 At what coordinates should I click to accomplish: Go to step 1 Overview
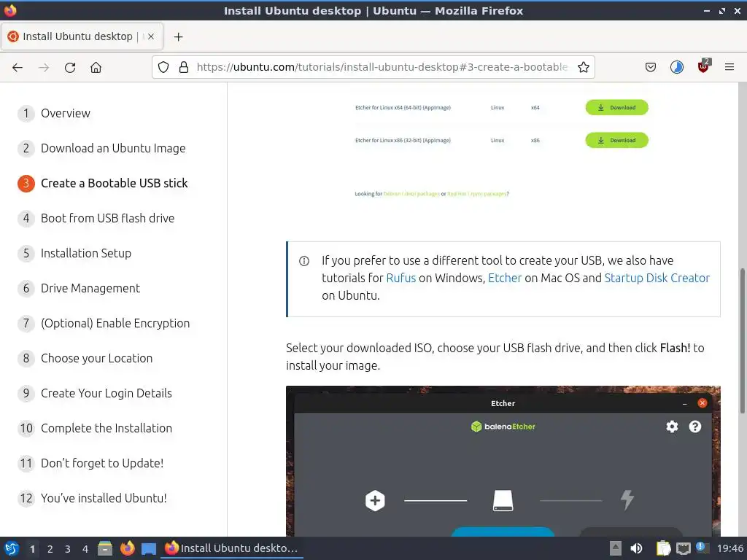pyautogui.click(x=65, y=113)
